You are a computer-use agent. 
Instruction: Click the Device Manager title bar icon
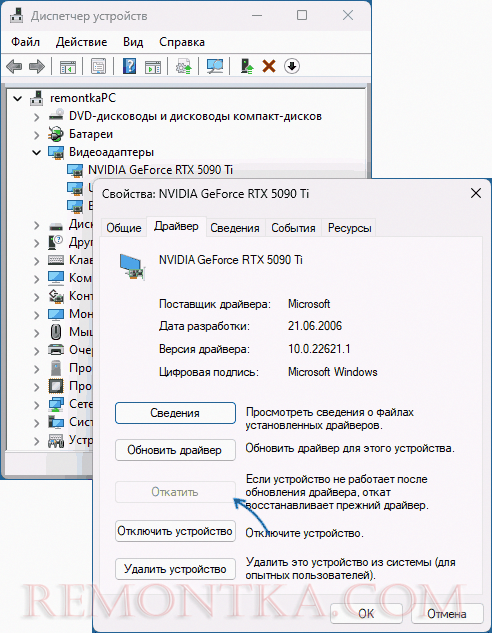point(16,15)
